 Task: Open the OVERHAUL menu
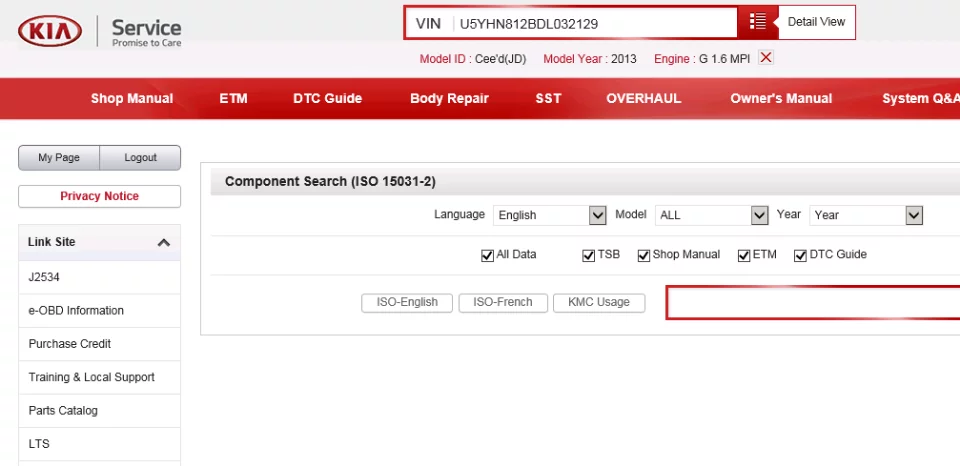click(643, 99)
